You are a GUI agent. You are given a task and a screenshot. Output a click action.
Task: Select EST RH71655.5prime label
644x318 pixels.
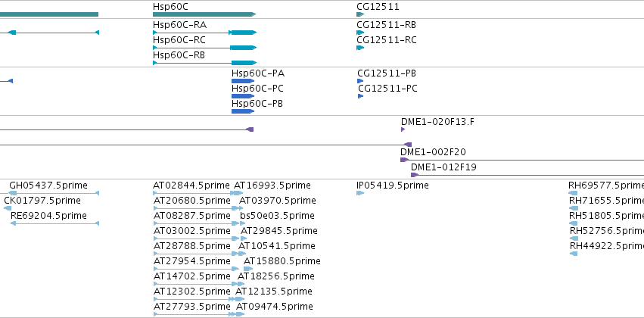pos(607,201)
